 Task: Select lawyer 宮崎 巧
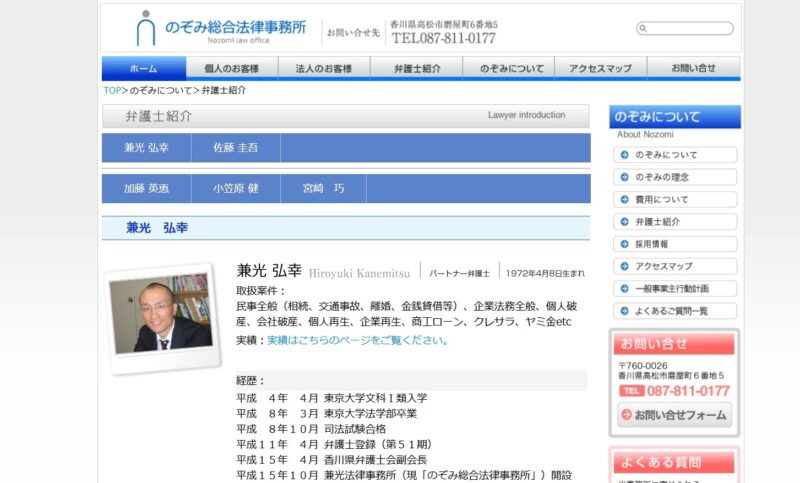click(323, 189)
